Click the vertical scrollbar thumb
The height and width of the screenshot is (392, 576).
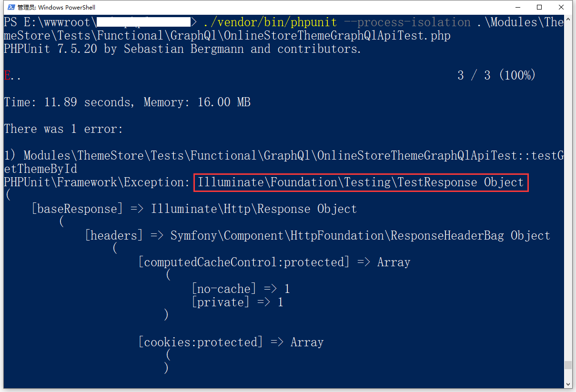[x=568, y=365]
